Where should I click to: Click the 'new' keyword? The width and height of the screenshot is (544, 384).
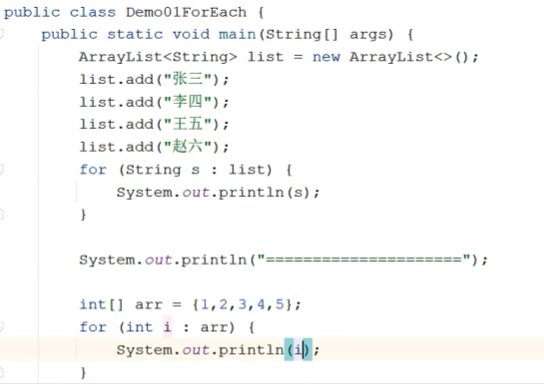[x=326, y=57]
